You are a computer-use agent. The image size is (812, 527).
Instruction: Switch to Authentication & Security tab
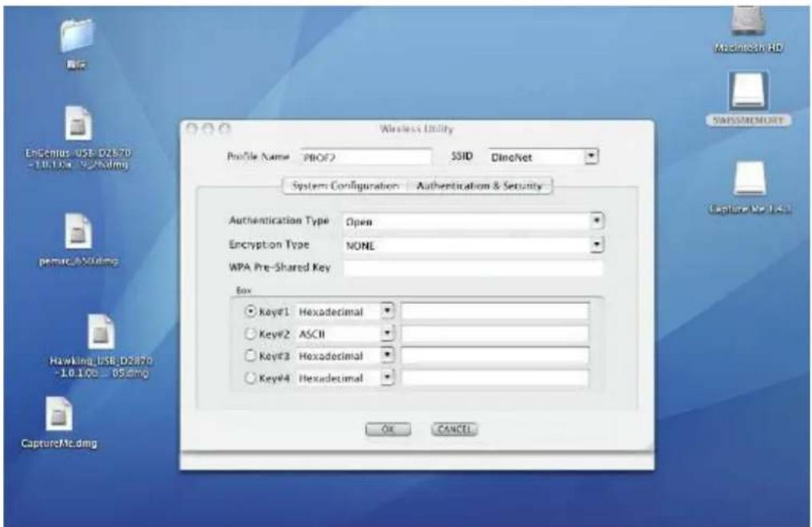(x=479, y=186)
